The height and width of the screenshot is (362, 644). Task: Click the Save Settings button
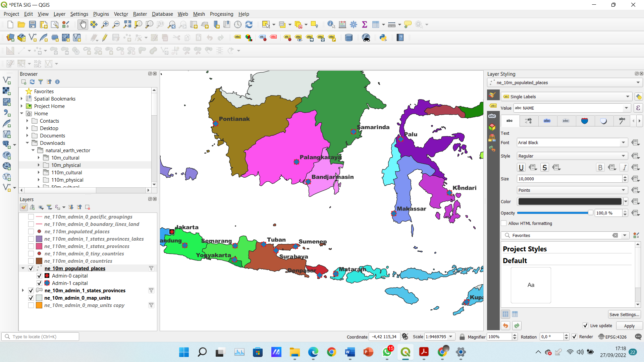click(624, 314)
